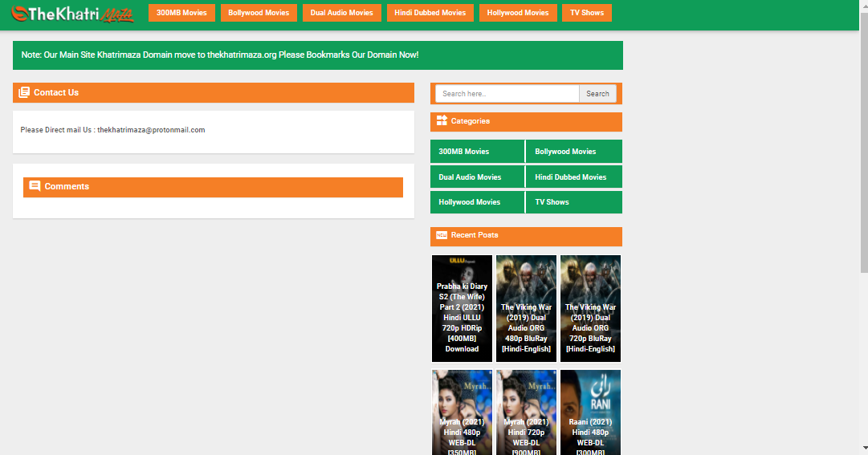Image resolution: width=868 pixels, height=455 pixels.
Task: Open 300MB Movies in top navigation
Action: tap(181, 13)
